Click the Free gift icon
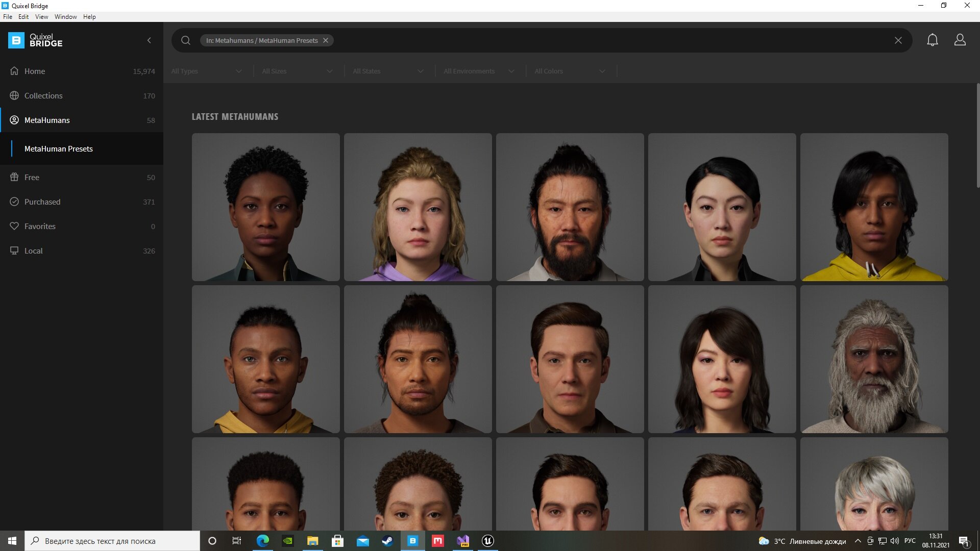This screenshot has width=980, height=551. 14,177
